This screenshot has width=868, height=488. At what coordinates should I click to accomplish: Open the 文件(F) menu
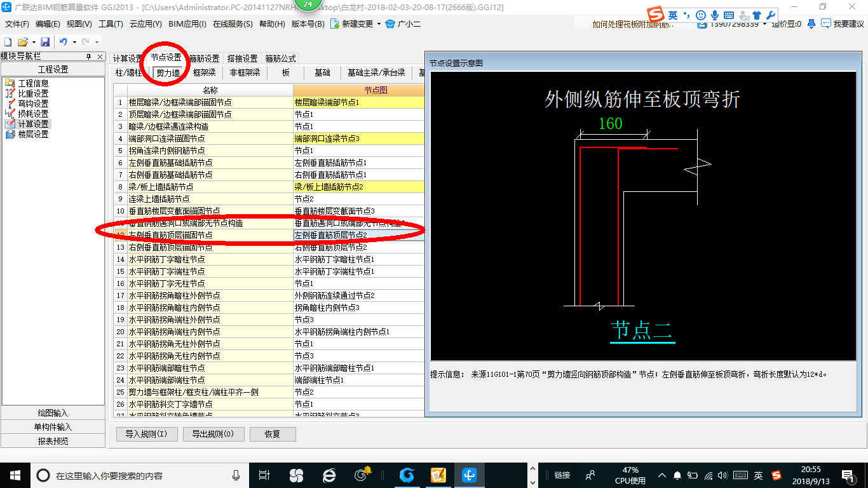[x=17, y=24]
